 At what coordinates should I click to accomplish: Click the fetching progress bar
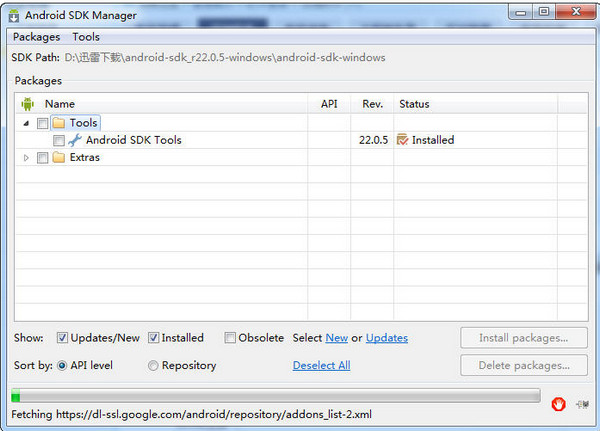point(275,396)
